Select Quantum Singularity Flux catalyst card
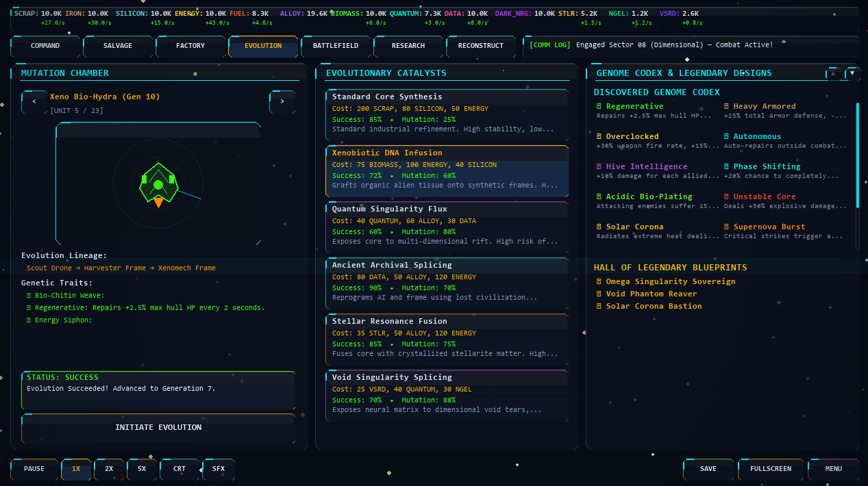868x486 pixels. pos(447,226)
